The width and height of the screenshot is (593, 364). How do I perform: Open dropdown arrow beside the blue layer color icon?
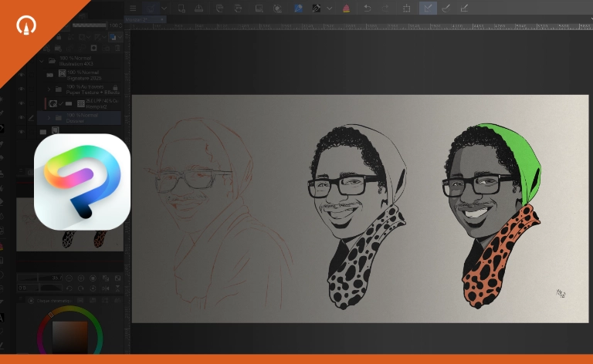120,37
